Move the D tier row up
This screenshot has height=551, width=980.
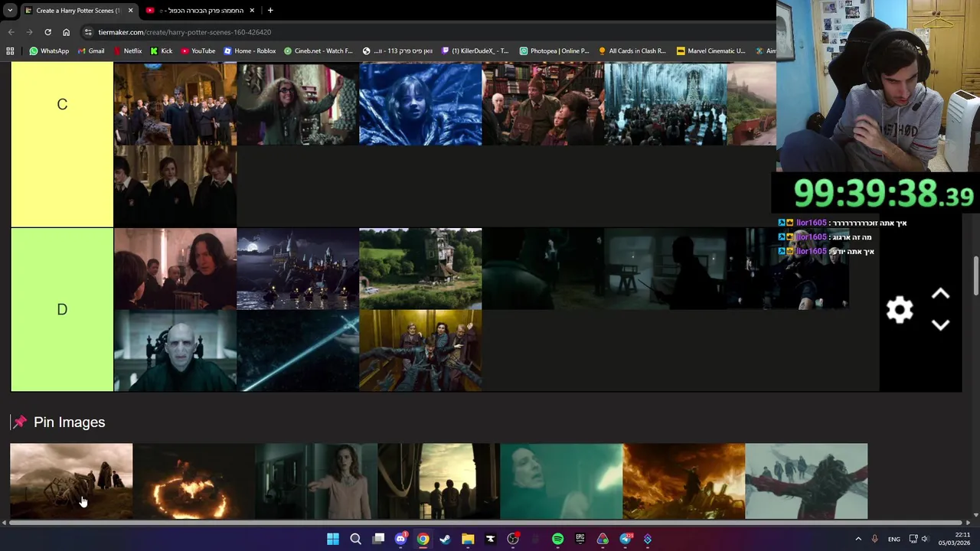click(x=940, y=294)
